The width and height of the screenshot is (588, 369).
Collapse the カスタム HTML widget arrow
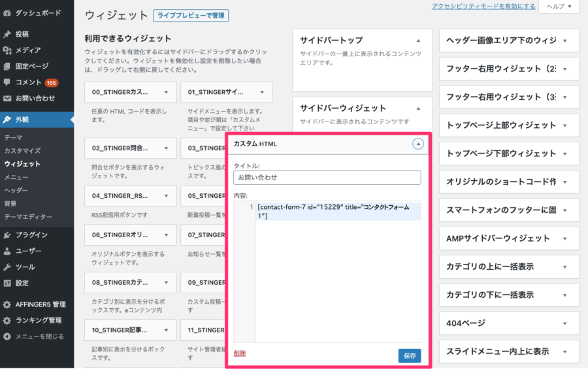click(x=418, y=144)
